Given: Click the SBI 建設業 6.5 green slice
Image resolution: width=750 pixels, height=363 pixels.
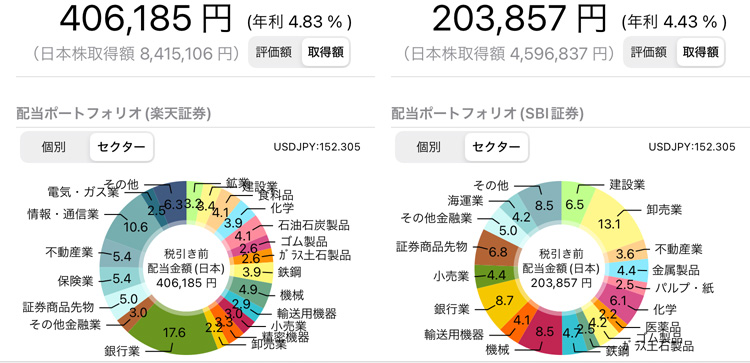Looking at the screenshot, I should point(576,203).
